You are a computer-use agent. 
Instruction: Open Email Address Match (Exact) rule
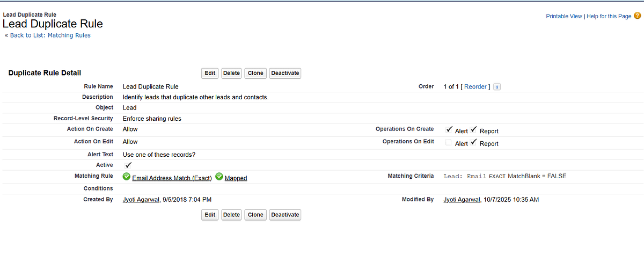tap(172, 178)
